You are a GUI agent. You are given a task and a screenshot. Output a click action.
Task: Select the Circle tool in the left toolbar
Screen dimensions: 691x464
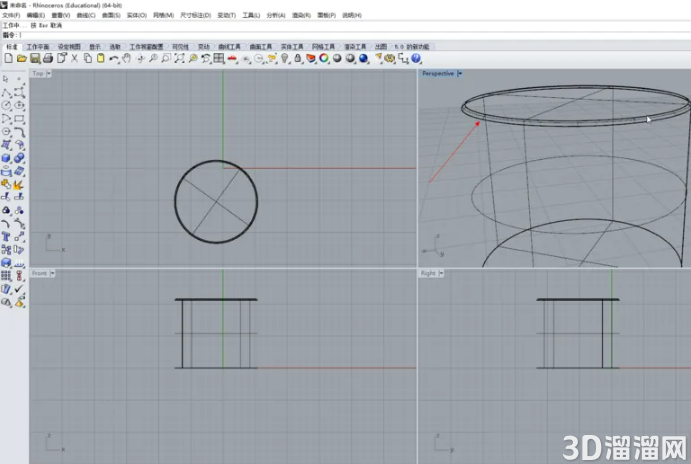(x=6, y=105)
